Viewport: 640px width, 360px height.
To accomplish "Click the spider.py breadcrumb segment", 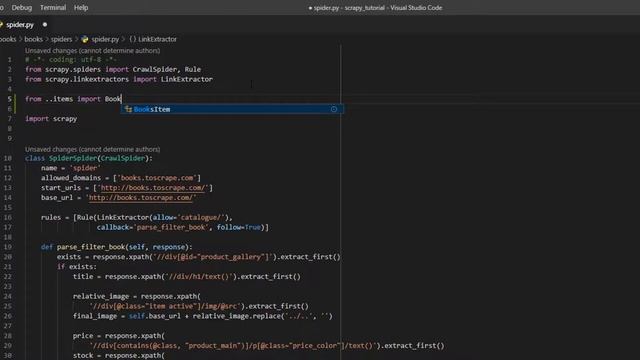I will [105, 39].
